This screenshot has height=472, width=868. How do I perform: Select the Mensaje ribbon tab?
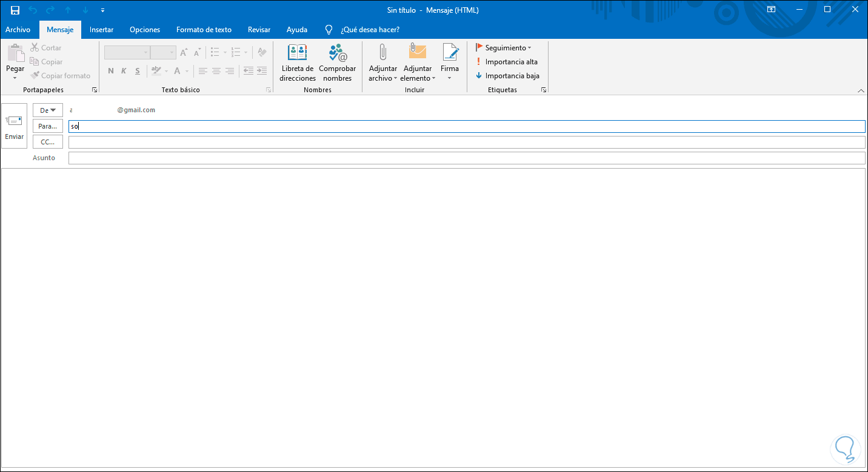pyautogui.click(x=60, y=30)
